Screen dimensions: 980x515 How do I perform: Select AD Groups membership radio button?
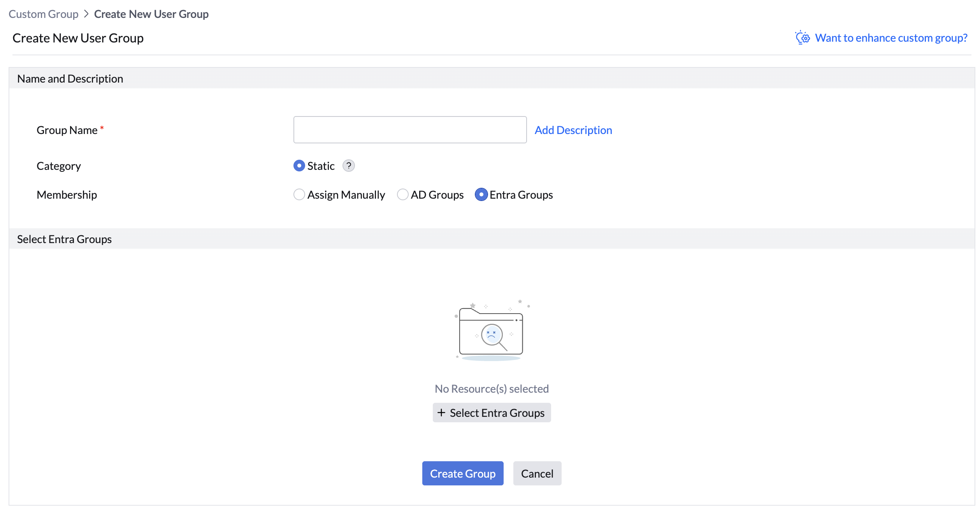point(402,194)
